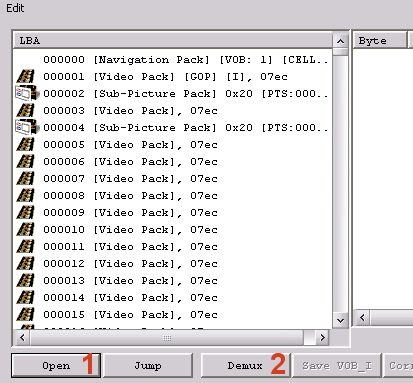Click the horizontal scrollbar thumb of pack list

pos(167,338)
